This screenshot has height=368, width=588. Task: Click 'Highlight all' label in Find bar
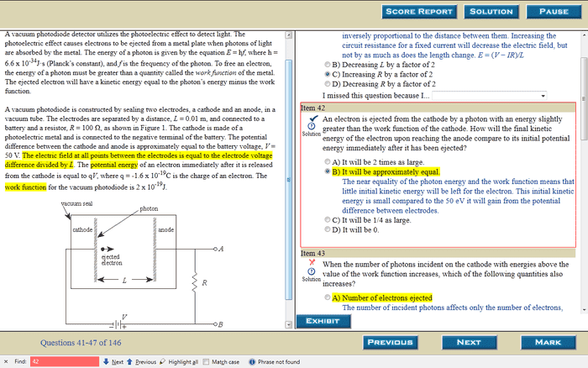[183, 362]
